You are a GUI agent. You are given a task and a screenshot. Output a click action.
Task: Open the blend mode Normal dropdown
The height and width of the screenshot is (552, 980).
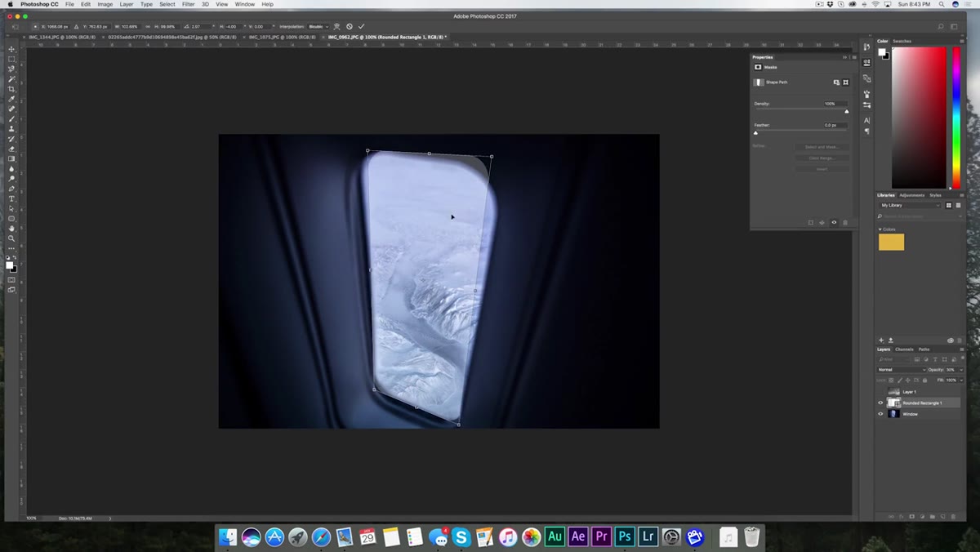[x=902, y=370]
